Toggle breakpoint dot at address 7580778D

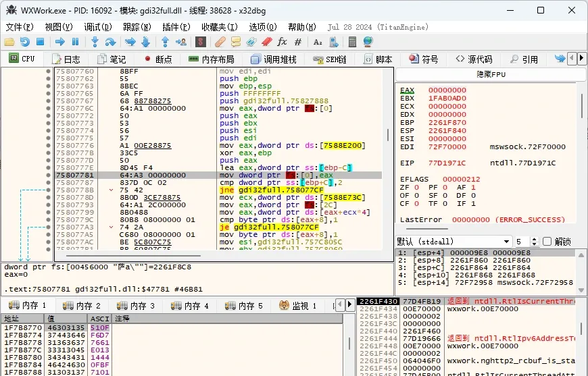[x=48, y=197]
